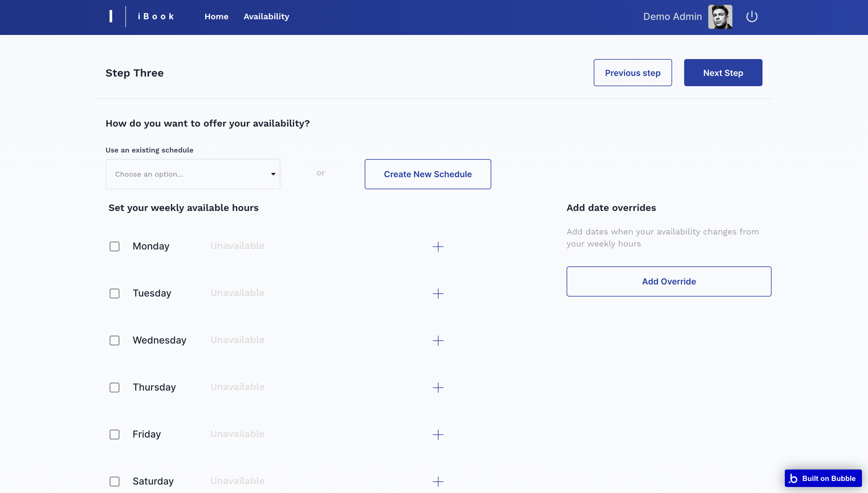
Task: Click Saturday's plus icon
Action: coord(438,481)
